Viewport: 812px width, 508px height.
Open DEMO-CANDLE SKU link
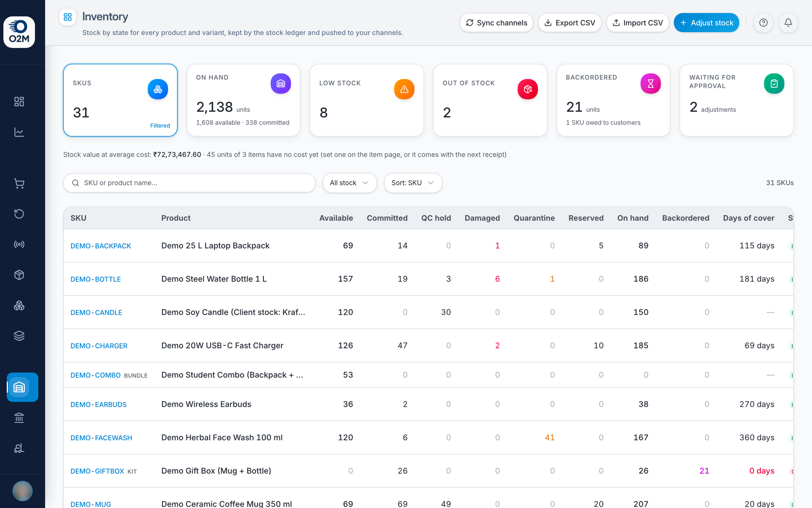coord(96,312)
